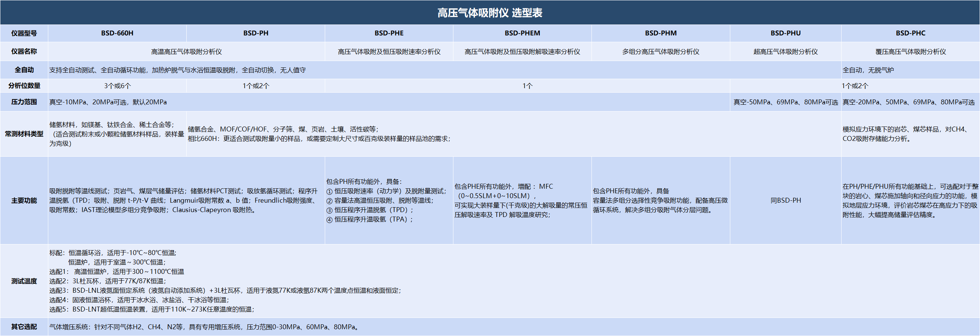Click the 吸附脱附等温线测试 functions cell
Screen dimensions: 980x336
[x=186, y=200]
